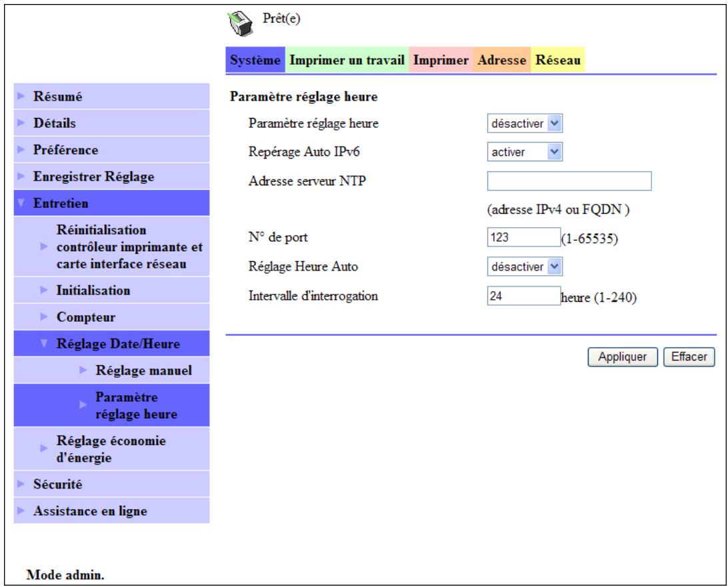
Task: Open the Système tab
Action: point(255,60)
